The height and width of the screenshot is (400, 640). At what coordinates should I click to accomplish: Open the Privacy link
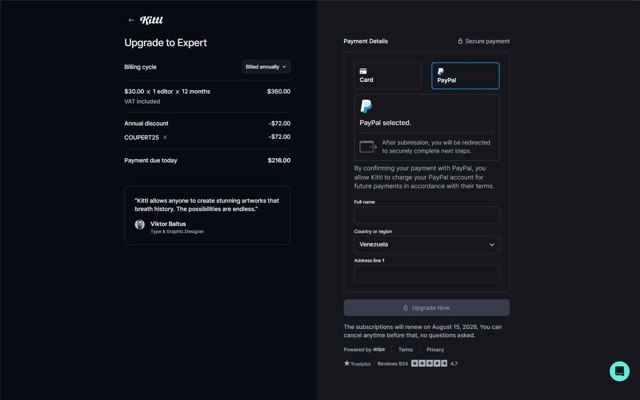click(x=435, y=350)
